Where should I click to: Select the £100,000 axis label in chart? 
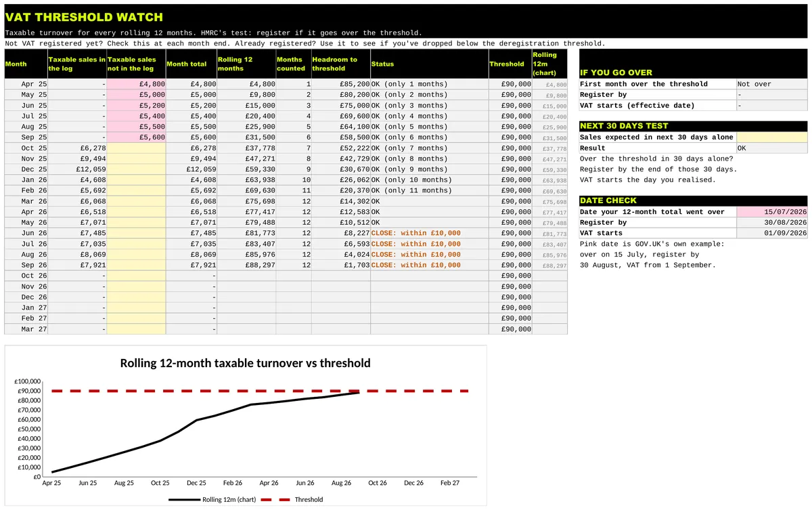pyautogui.click(x=28, y=382)
